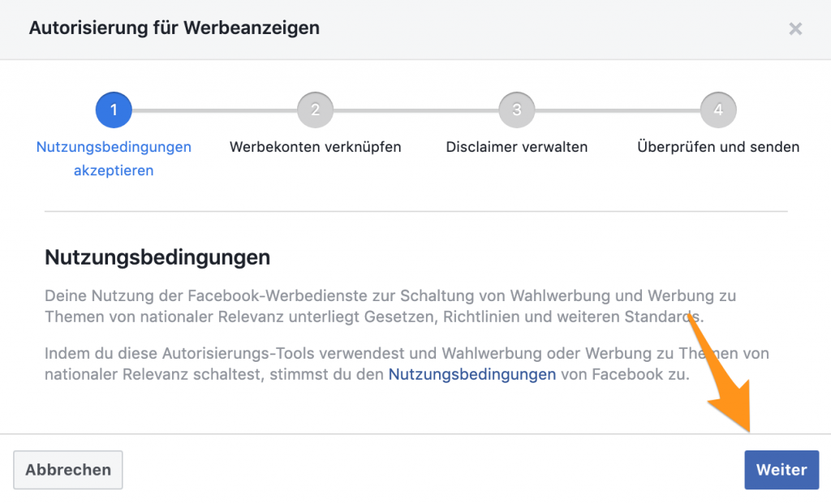
Task: Open the 'Werbekonten verknüpfen' step label
Action: (315, 147)
